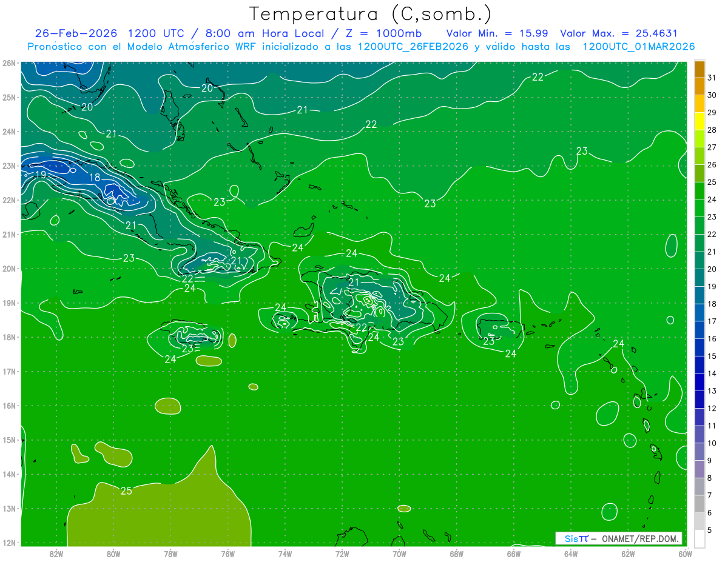This screenshot has width=728, height=562.
Task: Click the 19 contour label near western edge
Action: (x=41, y=175)
